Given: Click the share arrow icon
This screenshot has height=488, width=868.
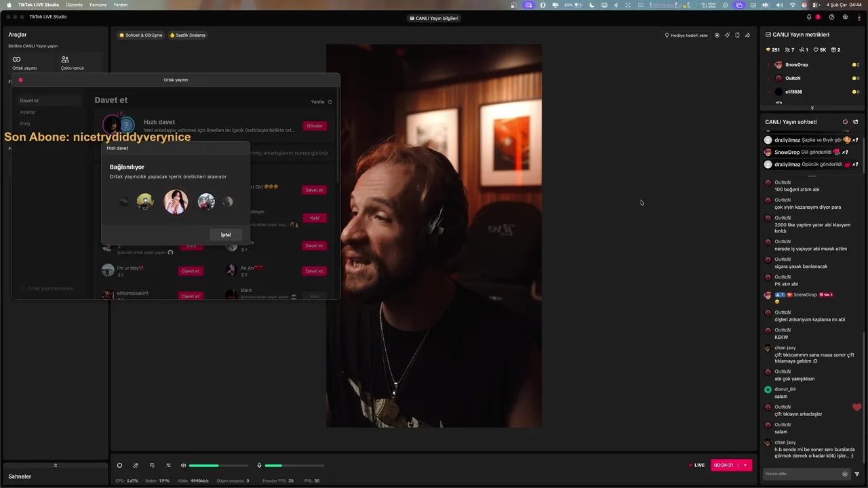Looking at the screenshot, I should 747,35.
